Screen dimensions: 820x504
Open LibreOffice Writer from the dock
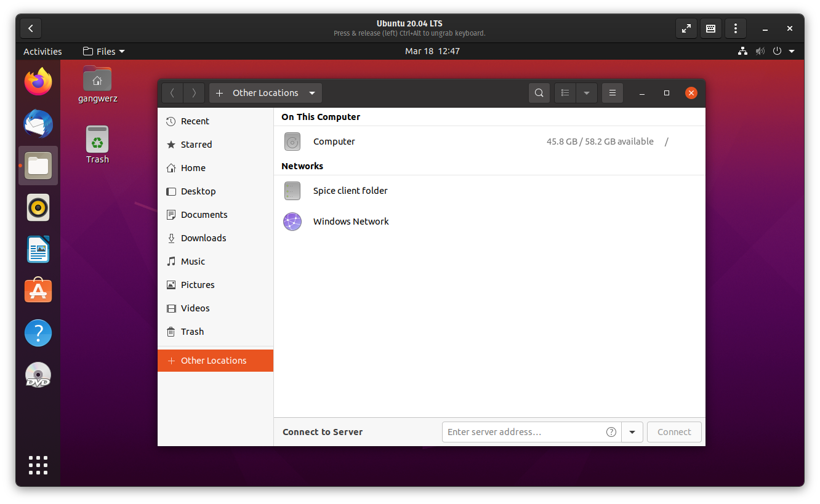pyautogui.click(x=38, y=249)
